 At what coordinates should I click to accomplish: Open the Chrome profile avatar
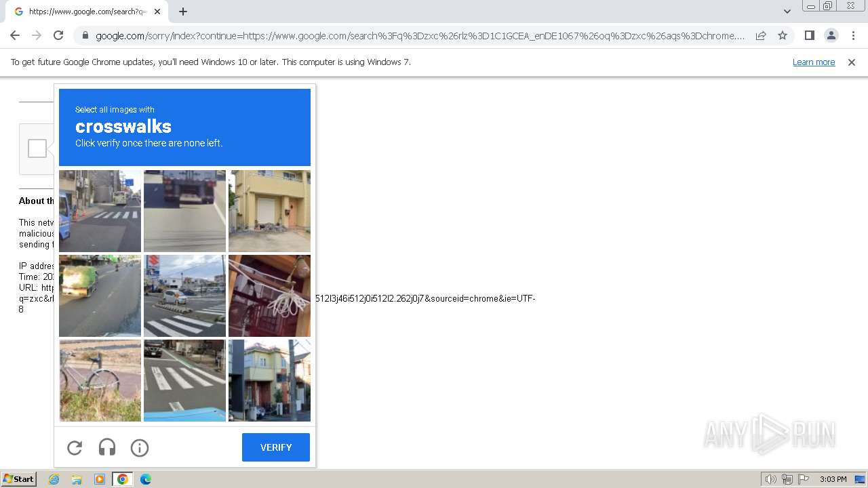[831, 35]
